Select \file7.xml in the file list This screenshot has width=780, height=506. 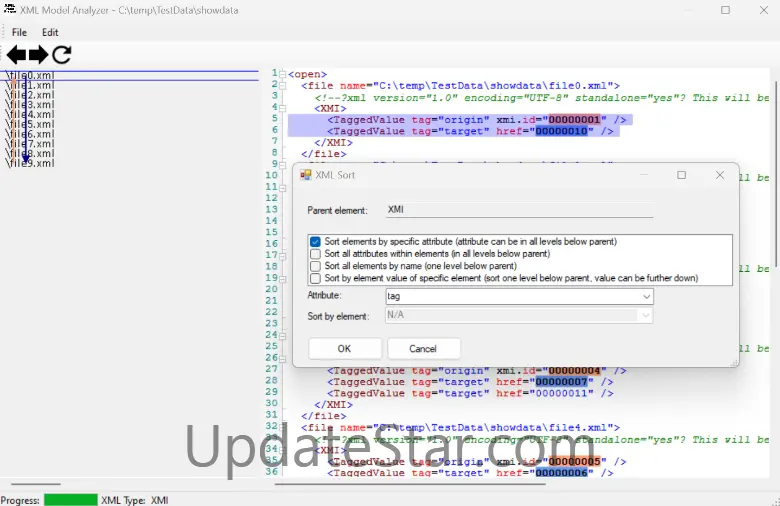click(x=30, y=144)
